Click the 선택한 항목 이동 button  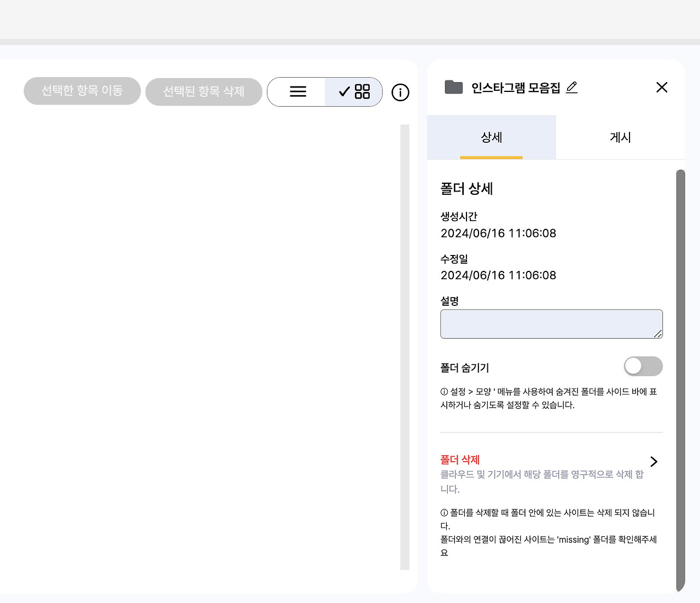(x=82, y=91)
